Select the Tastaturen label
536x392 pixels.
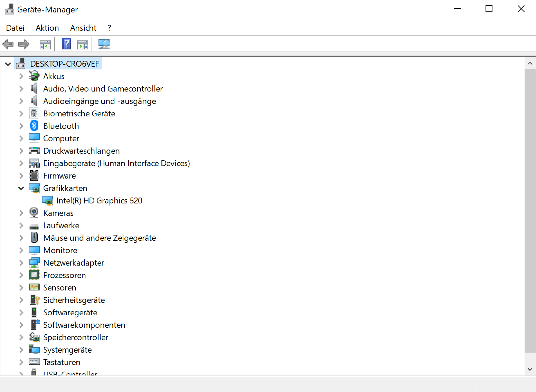(62, 362)
